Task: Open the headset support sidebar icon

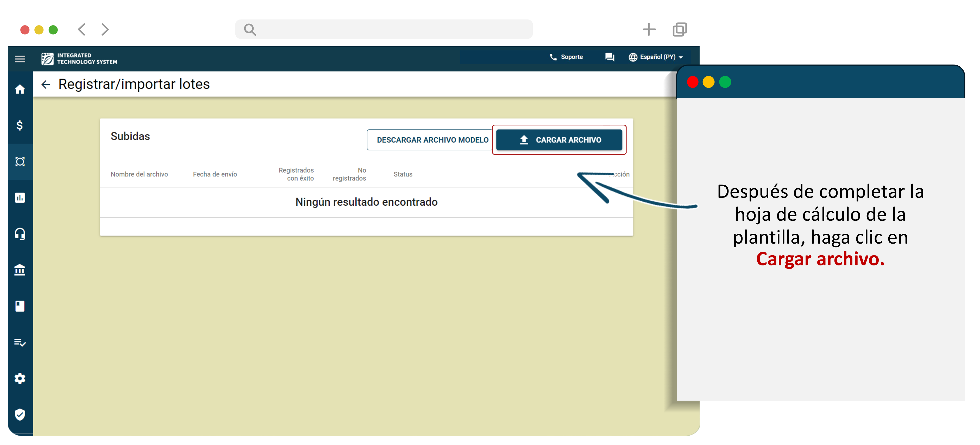Action: (x=20, y=233)
